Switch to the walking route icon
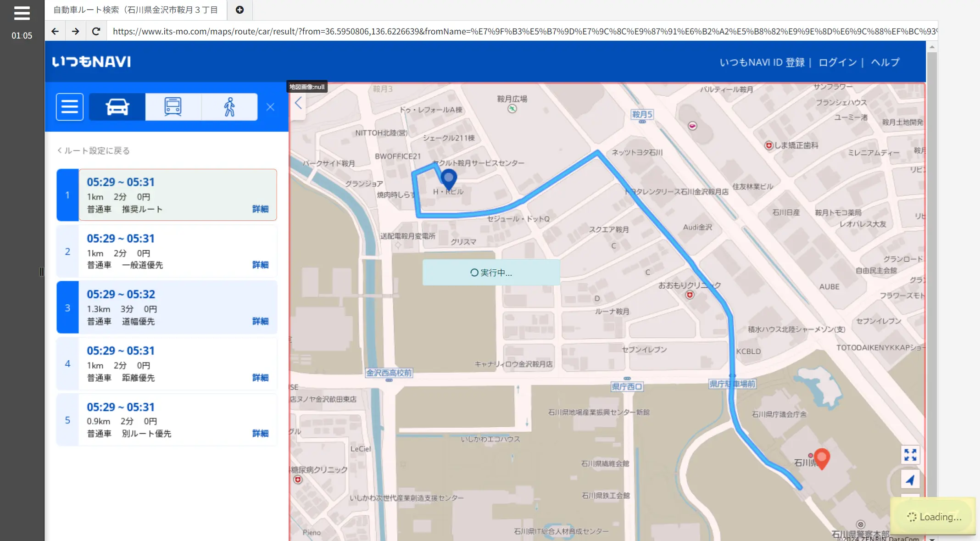Image resolution: width=980 pixels, height=541 pixels. click(229, 107)
